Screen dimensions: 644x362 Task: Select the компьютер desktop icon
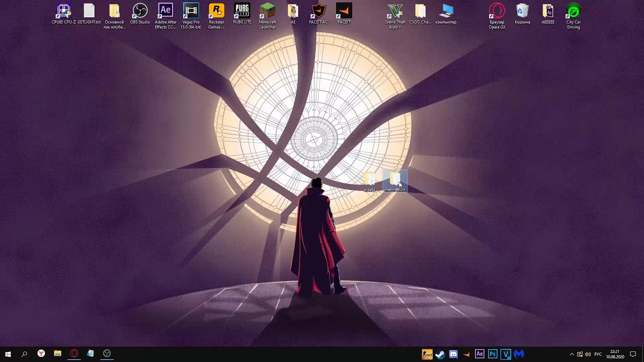pos(446,14)
